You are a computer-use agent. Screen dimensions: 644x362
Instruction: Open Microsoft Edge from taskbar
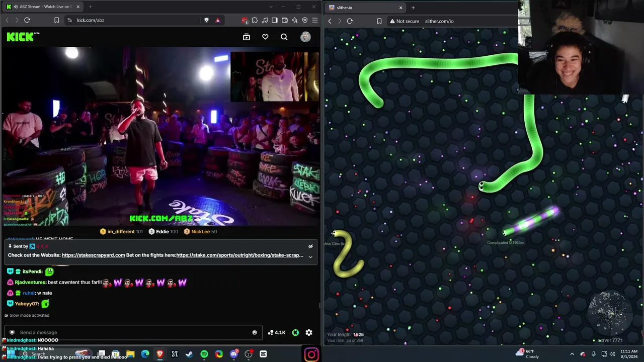(145, 354)
